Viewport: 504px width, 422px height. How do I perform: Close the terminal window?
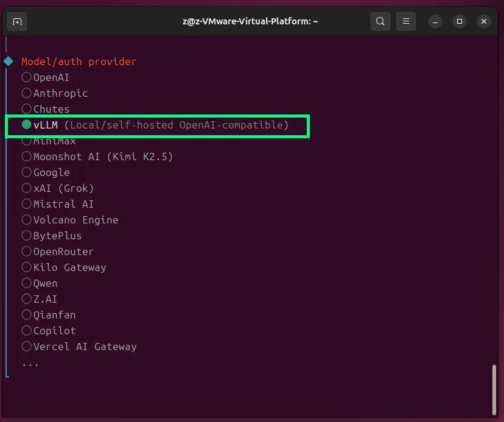click(x=484, y=21)
